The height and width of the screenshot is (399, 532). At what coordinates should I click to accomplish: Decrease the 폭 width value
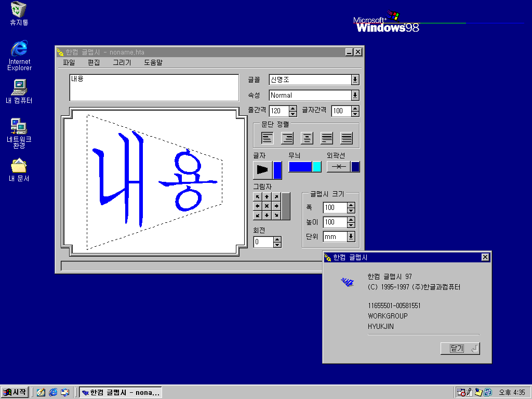click(351, 210)
